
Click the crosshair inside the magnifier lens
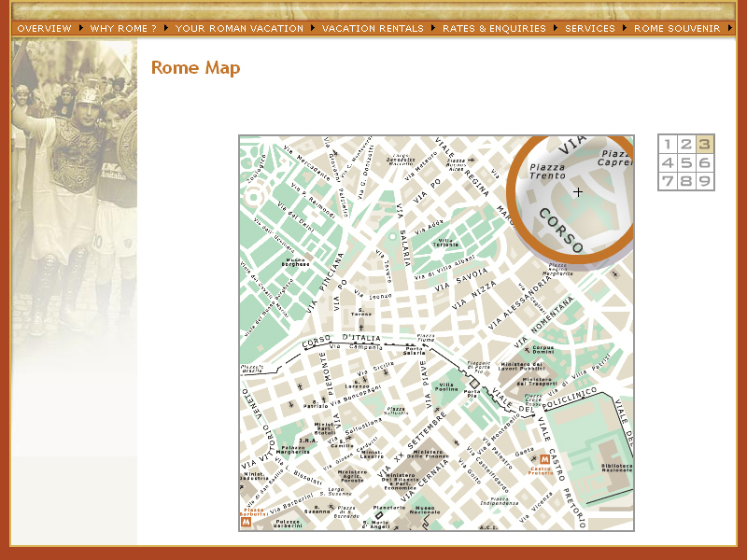(x=578, y=192)
